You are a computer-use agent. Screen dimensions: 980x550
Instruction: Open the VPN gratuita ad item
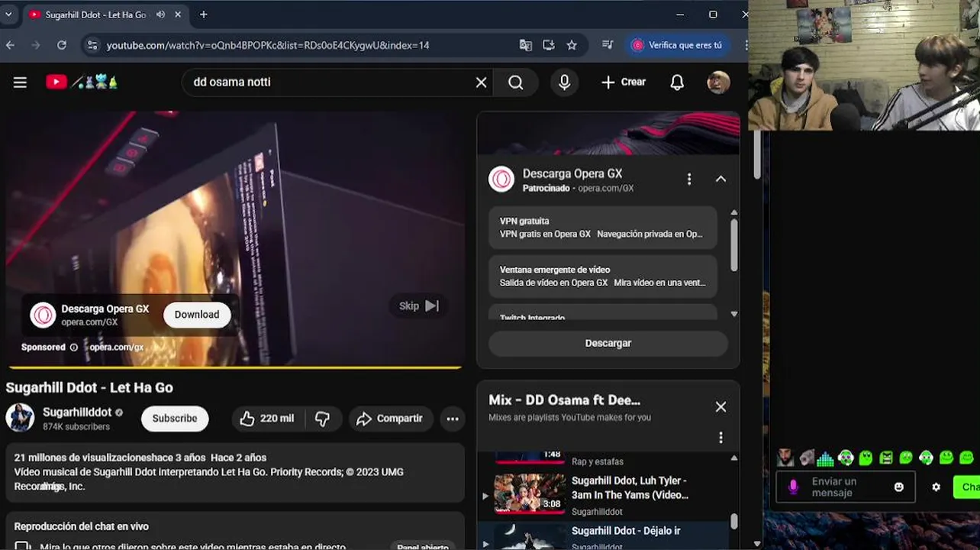[603, 228]
